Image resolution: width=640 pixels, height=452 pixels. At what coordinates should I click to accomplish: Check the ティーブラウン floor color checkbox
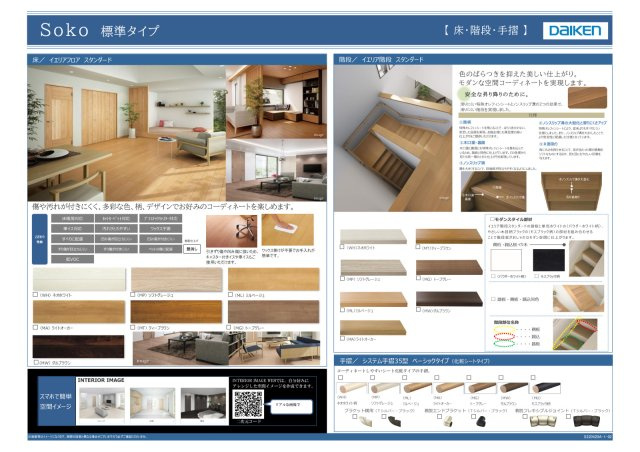[x=133, y=327]
